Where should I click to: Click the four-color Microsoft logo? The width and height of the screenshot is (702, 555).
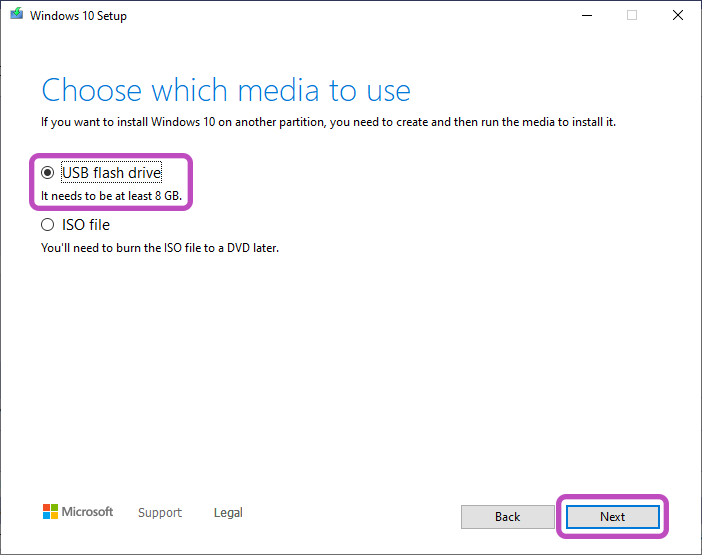[50, 512]
